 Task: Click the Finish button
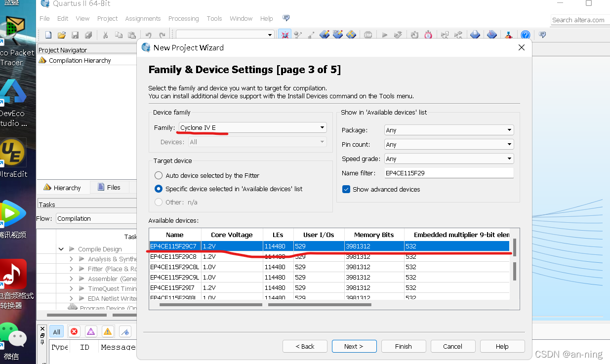click(404, 346)
